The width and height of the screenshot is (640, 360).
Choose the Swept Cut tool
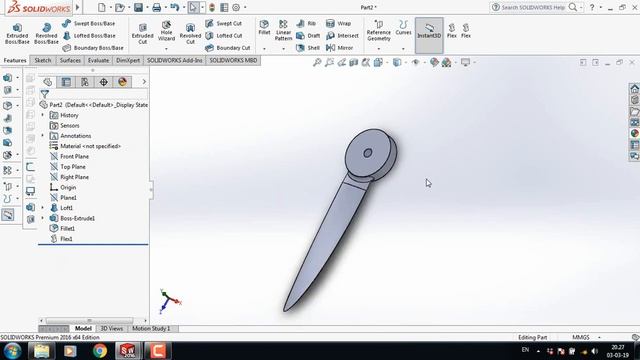pyautogui.click(x=223, y=23)
